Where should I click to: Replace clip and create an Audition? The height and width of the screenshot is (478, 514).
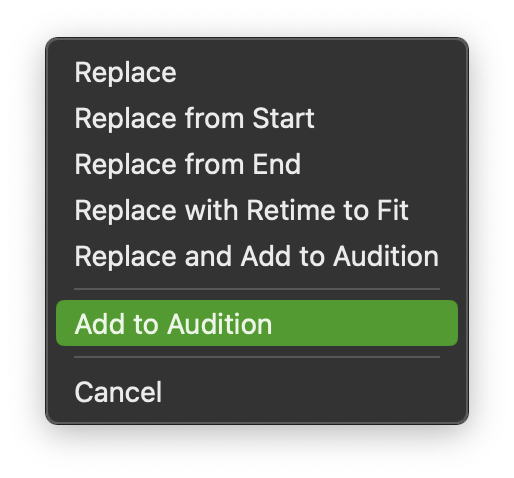(x=257, y=256)
